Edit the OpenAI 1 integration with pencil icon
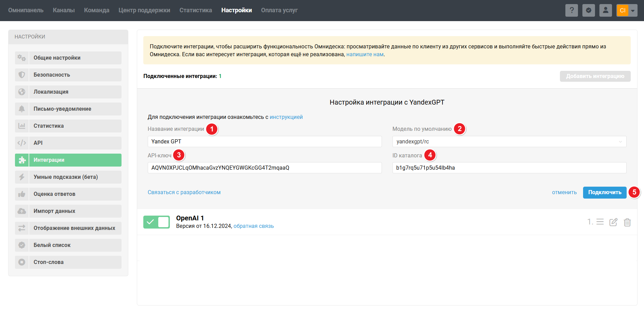This screenshot has width=644, height=312. (613, 222)
